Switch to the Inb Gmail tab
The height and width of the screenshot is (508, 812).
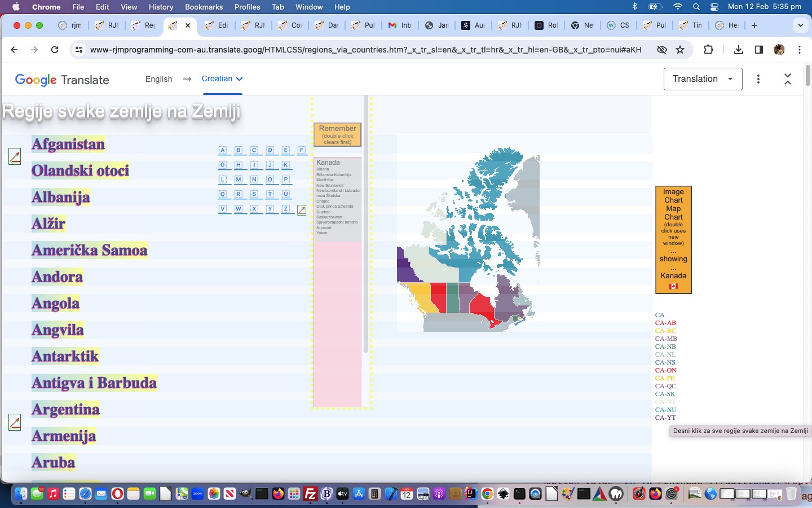coord(400,25)
